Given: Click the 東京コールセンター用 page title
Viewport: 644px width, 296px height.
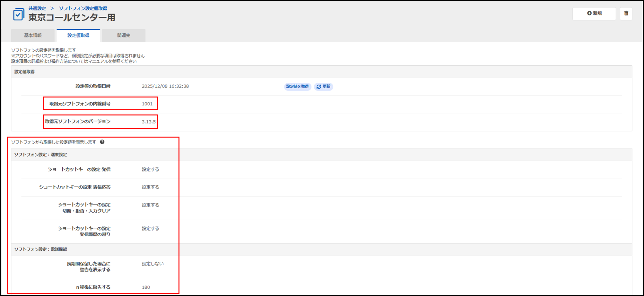Looking at the screenshot, I should tap(72, 17).
